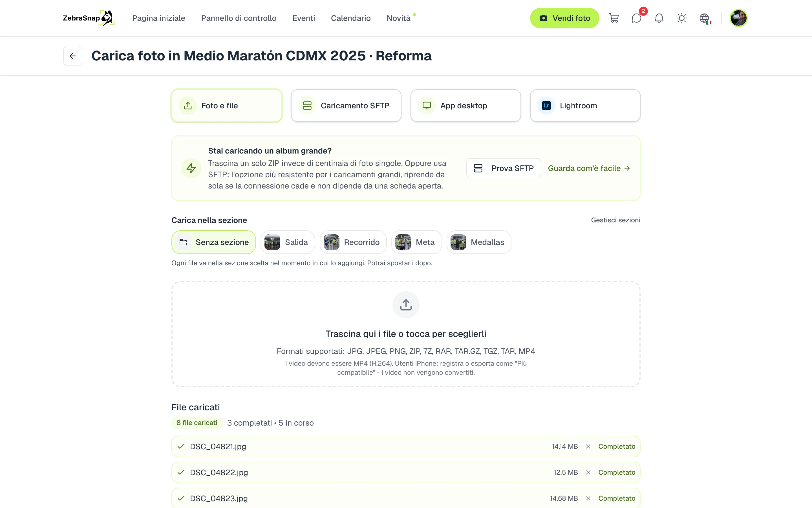Open the notifications bell
The height and width of the screenshot is (508, 812).
659,18
